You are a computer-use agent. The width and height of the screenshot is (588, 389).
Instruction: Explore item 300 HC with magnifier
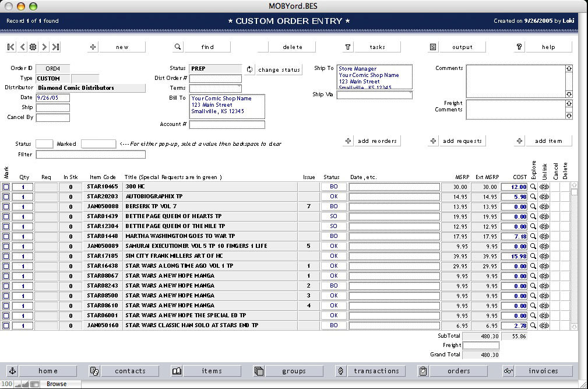[x=533, y=187]
